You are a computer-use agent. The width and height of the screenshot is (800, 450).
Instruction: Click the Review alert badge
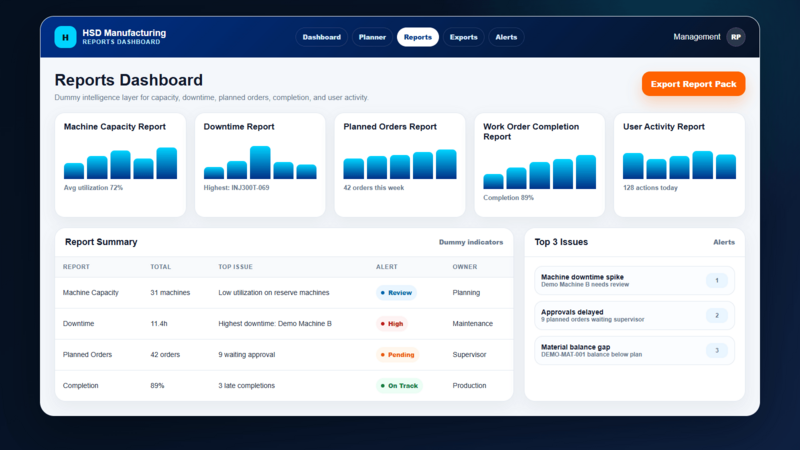[396, 293]
